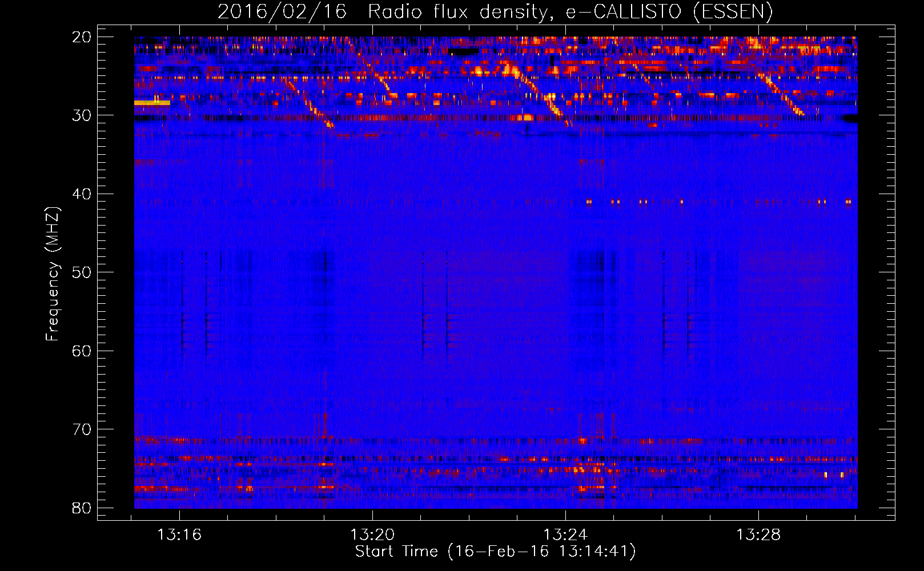Viewport: 924px width, 571px height.
Task: Click the '80' frequency tick label
Action: click(82, 508)
